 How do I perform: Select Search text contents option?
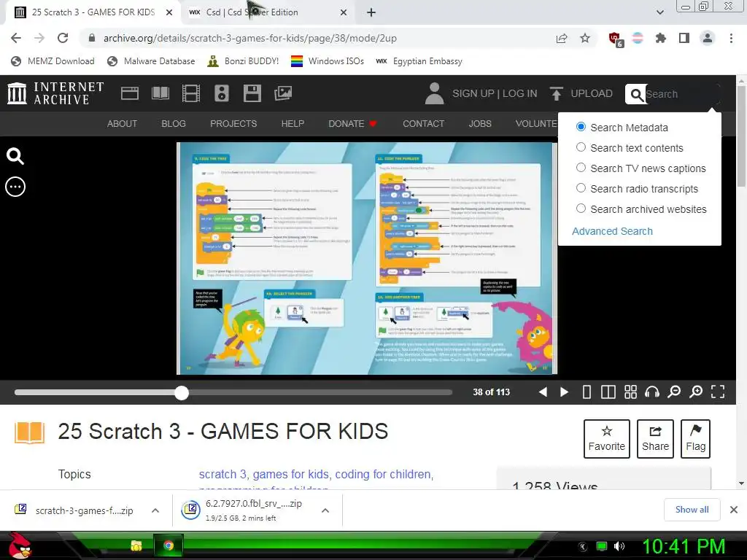(x=581, y=147)
